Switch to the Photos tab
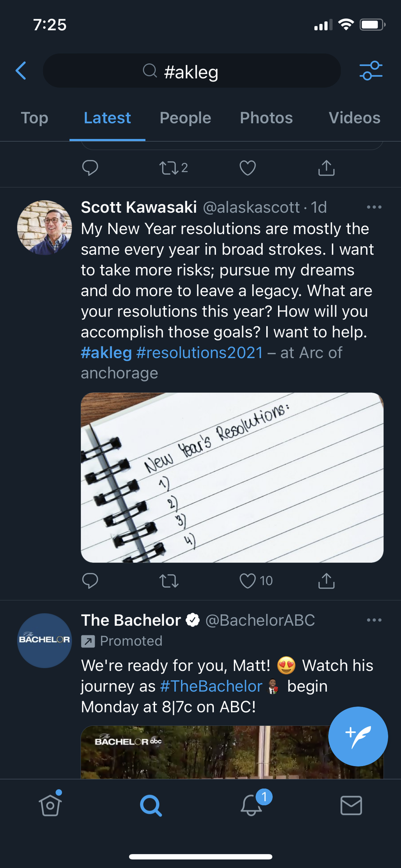 point(266,118)
